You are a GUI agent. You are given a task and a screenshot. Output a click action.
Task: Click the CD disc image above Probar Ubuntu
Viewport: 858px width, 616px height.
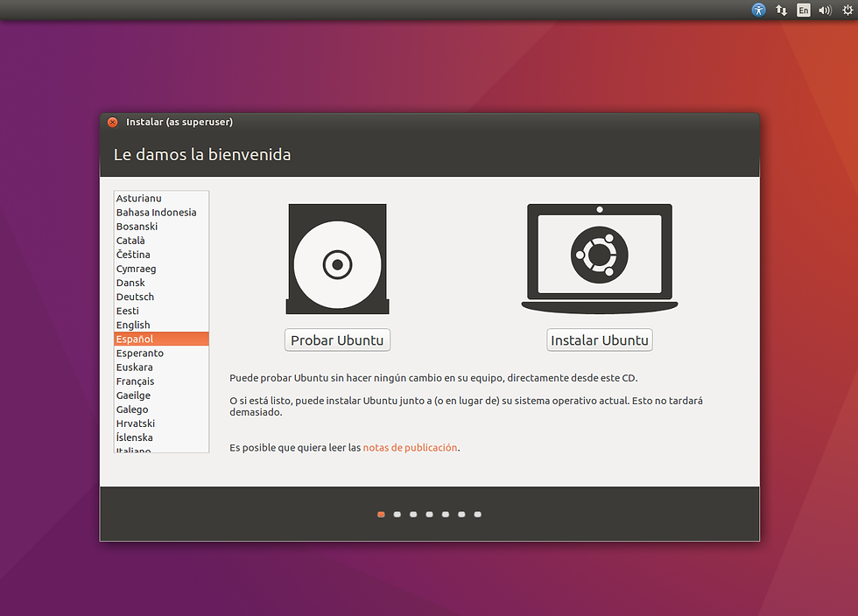click(x=338, y=259)
